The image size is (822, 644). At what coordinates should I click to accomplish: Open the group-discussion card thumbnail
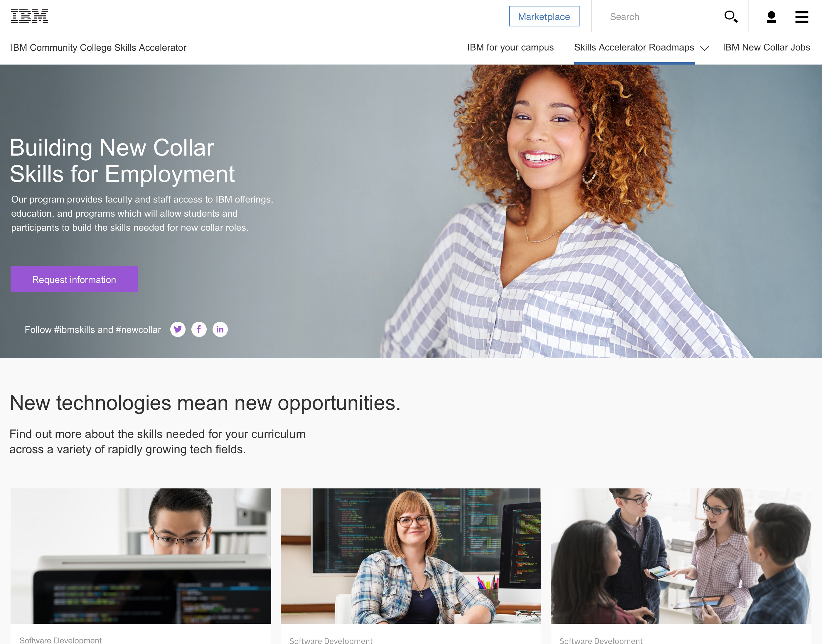680,556
